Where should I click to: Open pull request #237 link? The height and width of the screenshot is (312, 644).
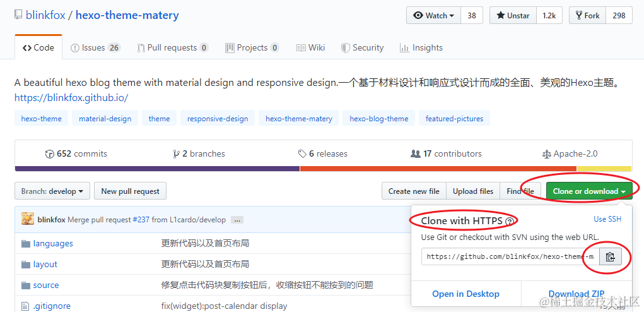[x=141, y=220]
